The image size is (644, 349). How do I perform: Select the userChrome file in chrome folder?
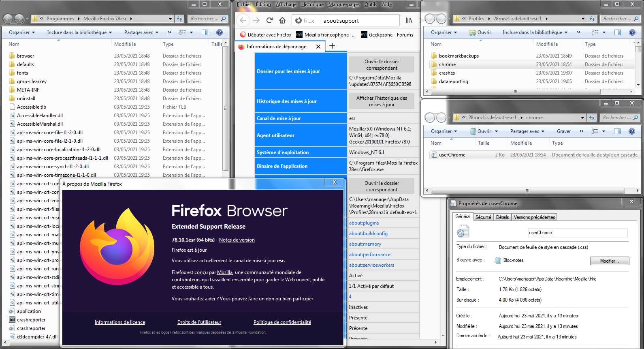pyautogui.click(x=452, y=155)
